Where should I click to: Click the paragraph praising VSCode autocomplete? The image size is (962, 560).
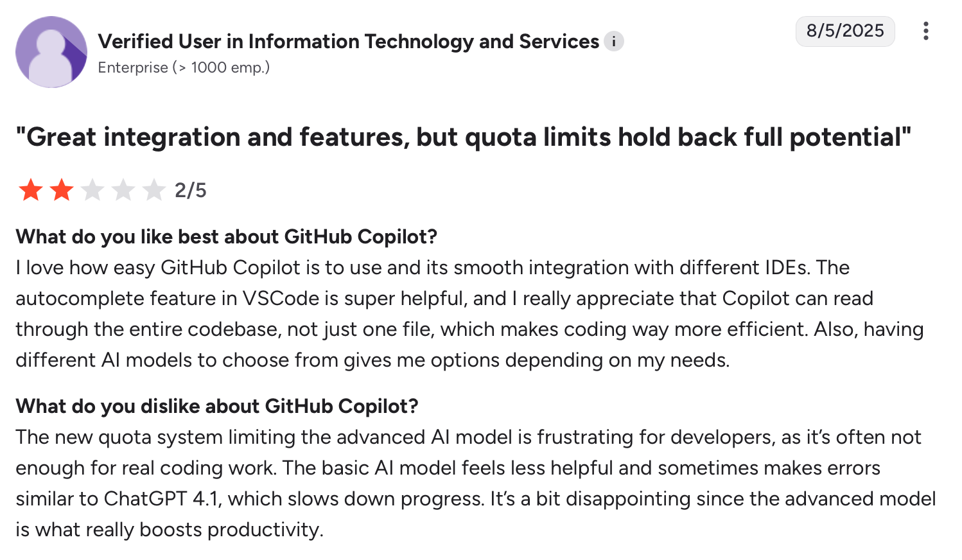coord(469,313)
